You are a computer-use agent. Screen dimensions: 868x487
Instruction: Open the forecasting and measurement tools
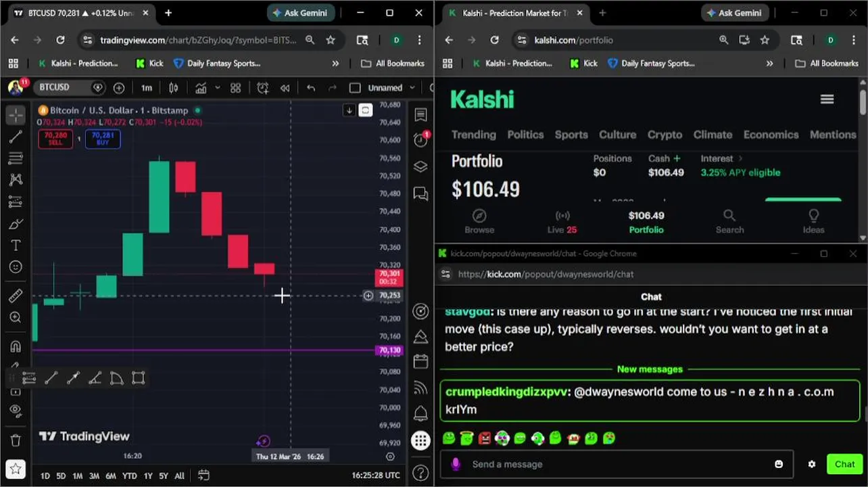[x=16, y=202]
